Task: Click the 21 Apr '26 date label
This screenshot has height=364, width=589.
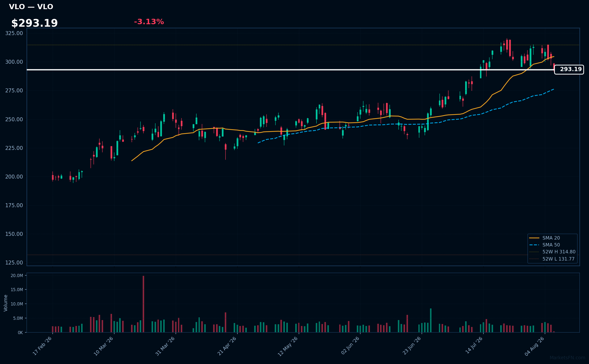Action: pos(227,346)
